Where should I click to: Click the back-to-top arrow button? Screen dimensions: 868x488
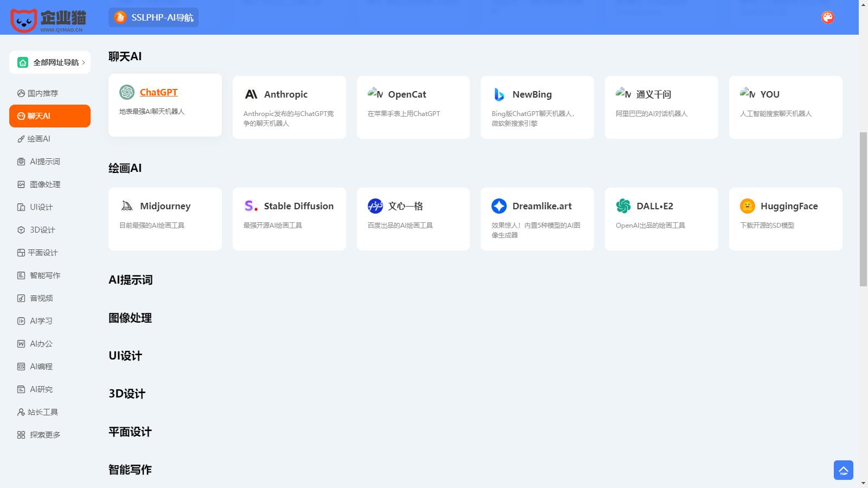tap(843, 470)
